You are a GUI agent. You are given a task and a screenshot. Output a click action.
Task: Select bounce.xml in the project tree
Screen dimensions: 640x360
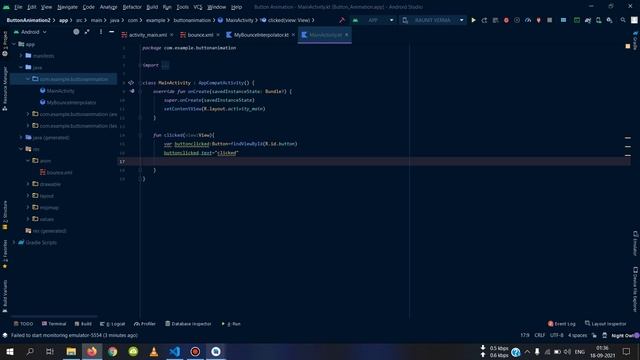59,173
